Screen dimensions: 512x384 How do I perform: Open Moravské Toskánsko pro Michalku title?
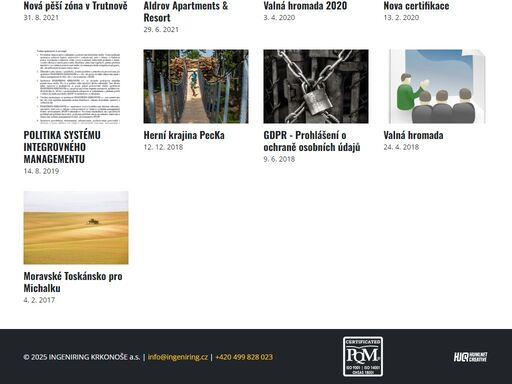pos(73,282)
